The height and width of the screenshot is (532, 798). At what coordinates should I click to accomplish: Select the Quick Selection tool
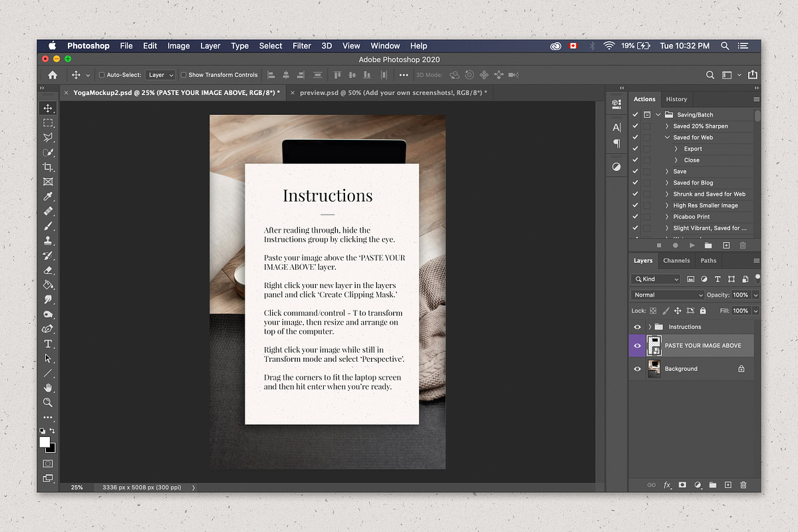[x=48, y=152]
